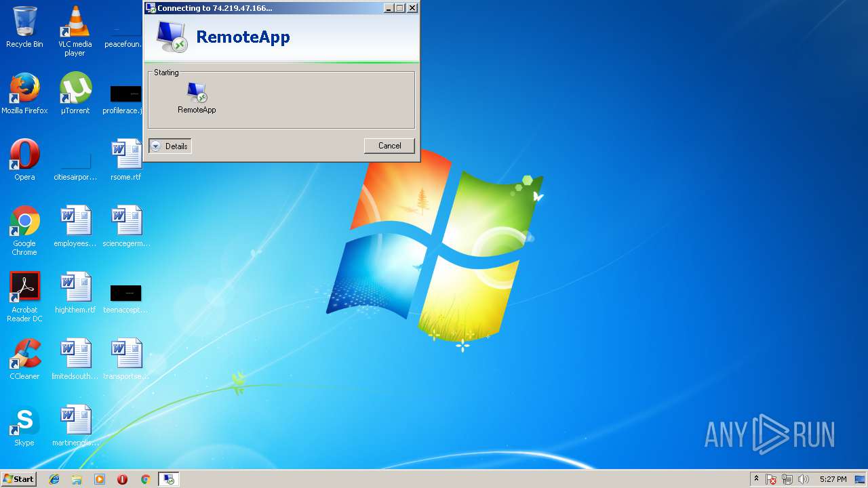This screenshot has height=488, width=868.
Task: Cancel the RemoteApp connection
Action: click(389, 146)
